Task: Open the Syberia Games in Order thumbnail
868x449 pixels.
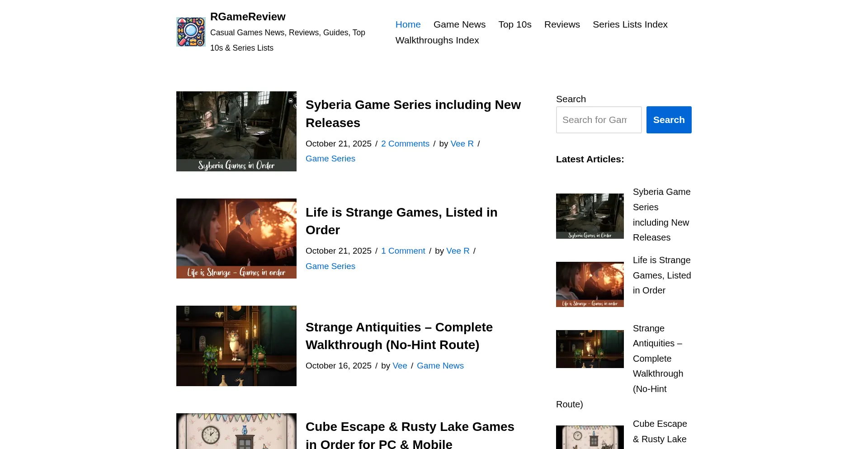Action: pos(236,131)
